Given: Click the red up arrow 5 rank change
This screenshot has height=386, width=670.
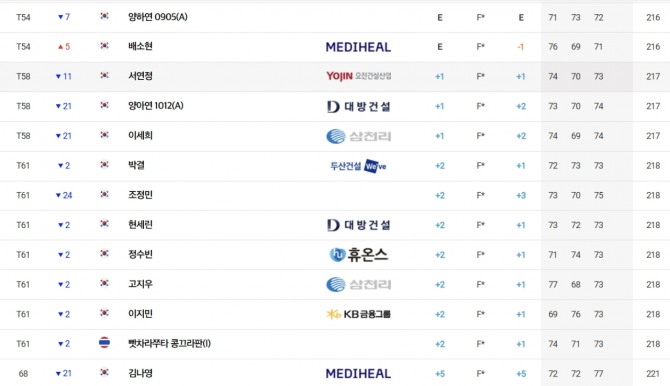Looking at the screenshot, I should [64, 47].
